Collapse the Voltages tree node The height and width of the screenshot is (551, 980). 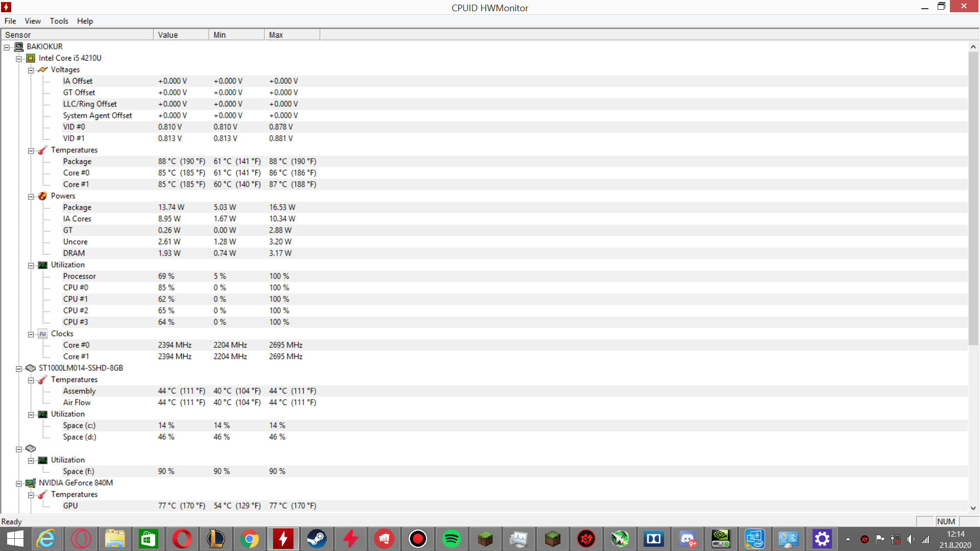point(31,70)
